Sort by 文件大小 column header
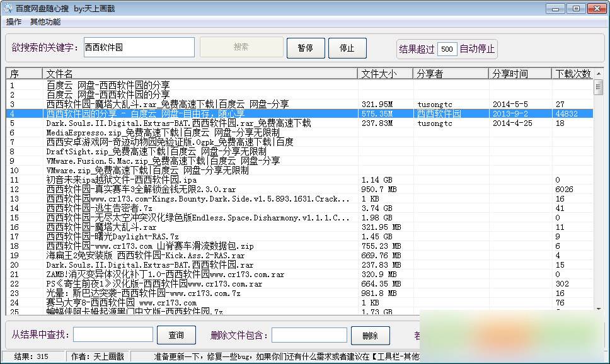 tap(384, 74)
